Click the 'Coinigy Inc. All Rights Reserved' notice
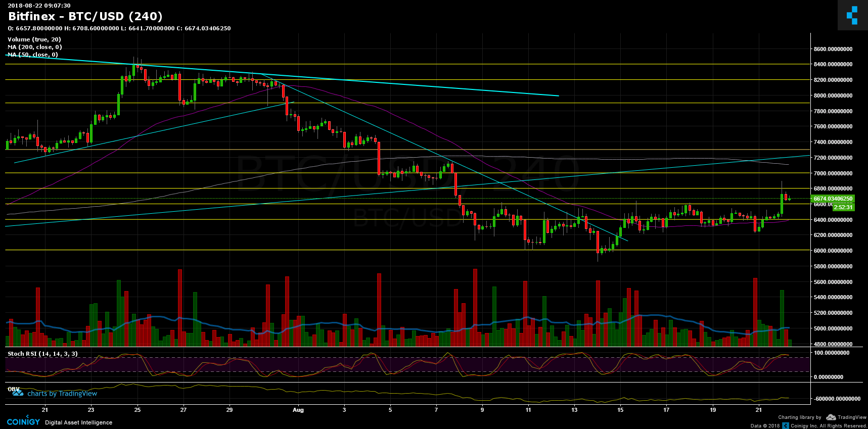 (x=829, y=426)
